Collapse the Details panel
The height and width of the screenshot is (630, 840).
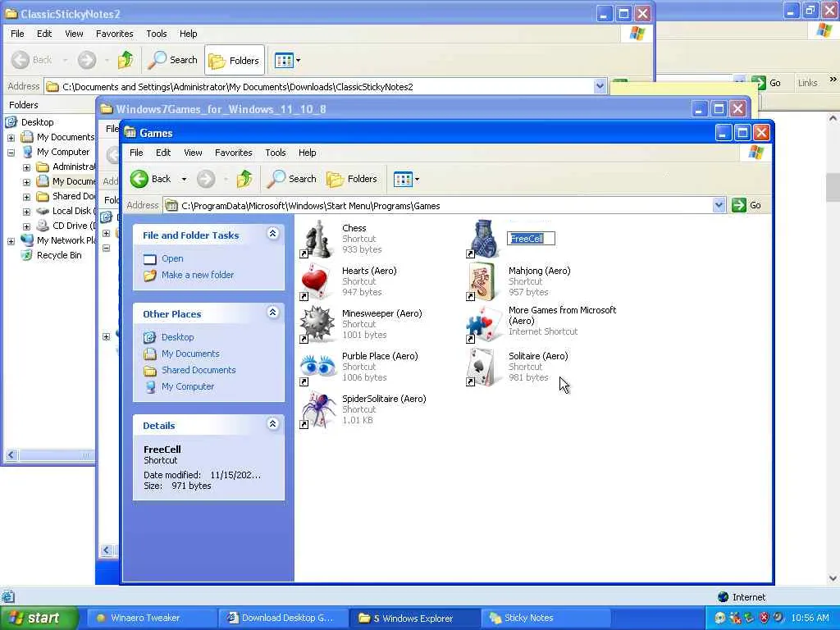click(x=272, y=424)
